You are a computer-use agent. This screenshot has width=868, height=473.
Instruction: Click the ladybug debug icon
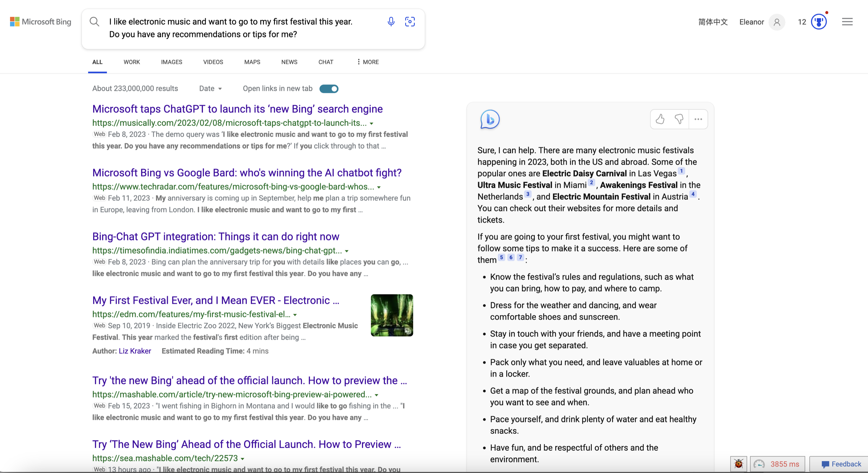click(x=739, y=464)
